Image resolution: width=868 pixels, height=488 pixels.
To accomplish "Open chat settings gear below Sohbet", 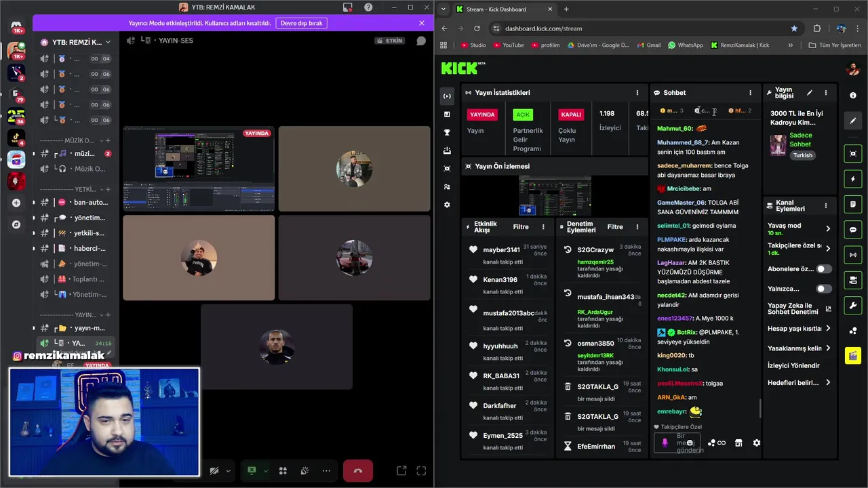I will tap(757, 443).
